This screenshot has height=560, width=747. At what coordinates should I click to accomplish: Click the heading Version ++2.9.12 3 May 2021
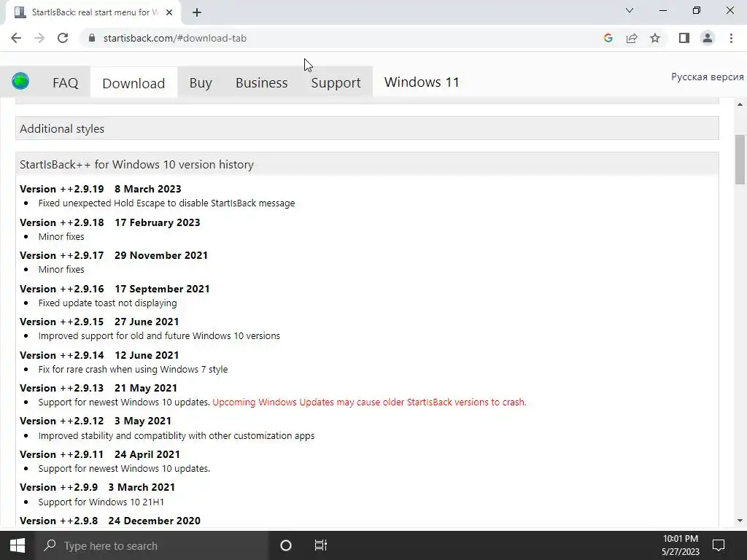tap(96, 421)
